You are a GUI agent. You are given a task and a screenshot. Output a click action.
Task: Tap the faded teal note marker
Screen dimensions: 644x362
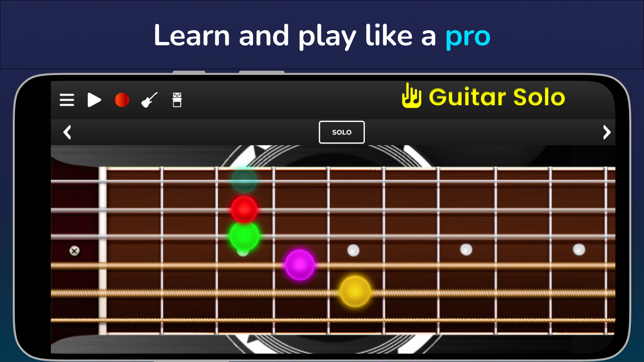pos(244,180)
